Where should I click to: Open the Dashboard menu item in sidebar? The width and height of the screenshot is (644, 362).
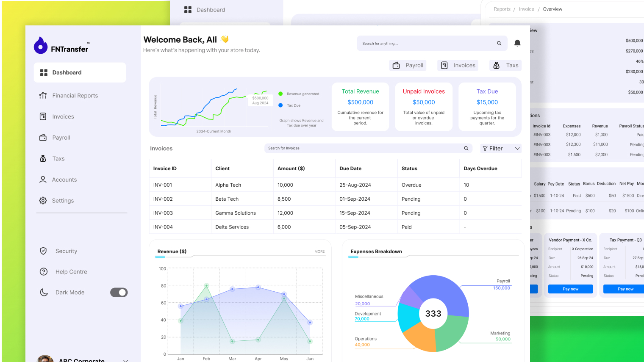[x=80, y=72]
